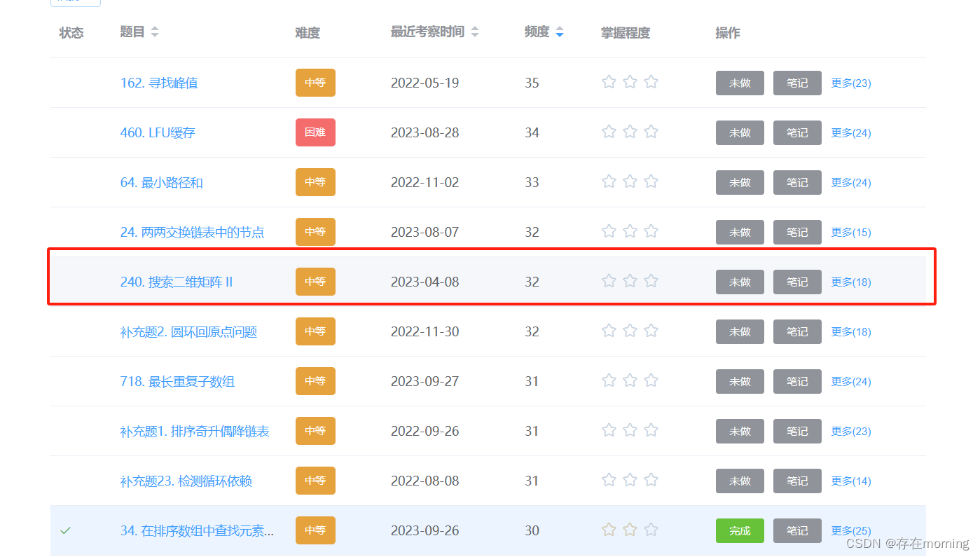Click frequency value 35

pyautogui.click(x=532, y=83)
